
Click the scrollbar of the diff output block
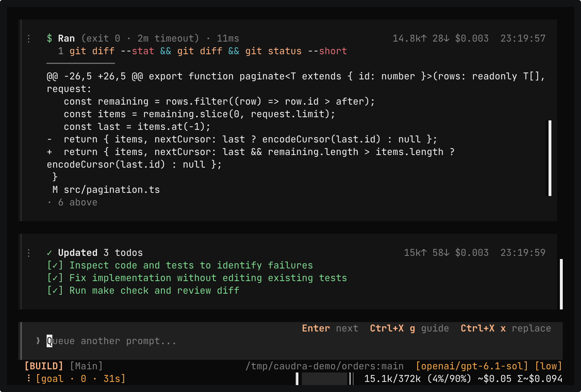coord(550,158)
